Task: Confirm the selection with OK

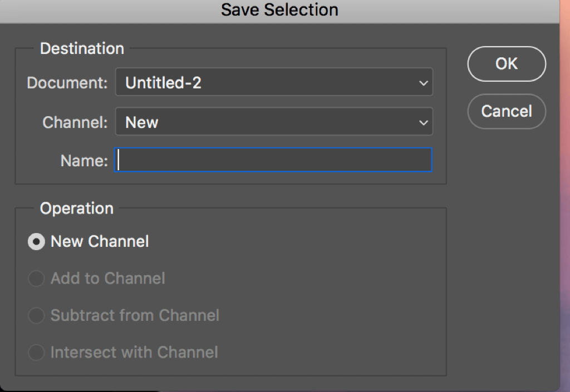Action: point(506,63)
